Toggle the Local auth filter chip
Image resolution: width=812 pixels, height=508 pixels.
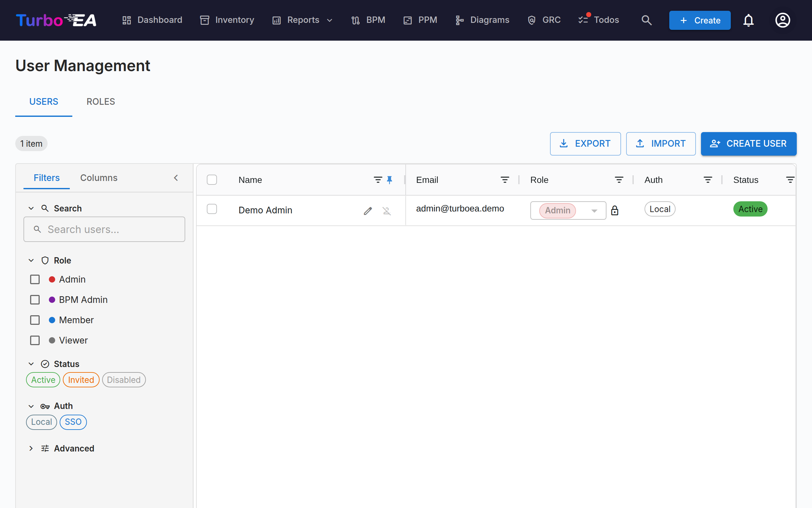click(x=42, y=422)
